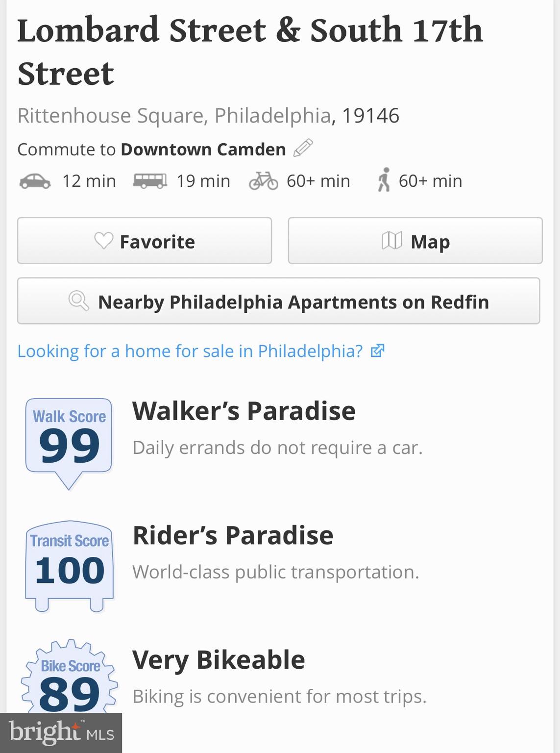Click the pencil edit commute icon
The image size is (560, 753).
pos(303,148)
